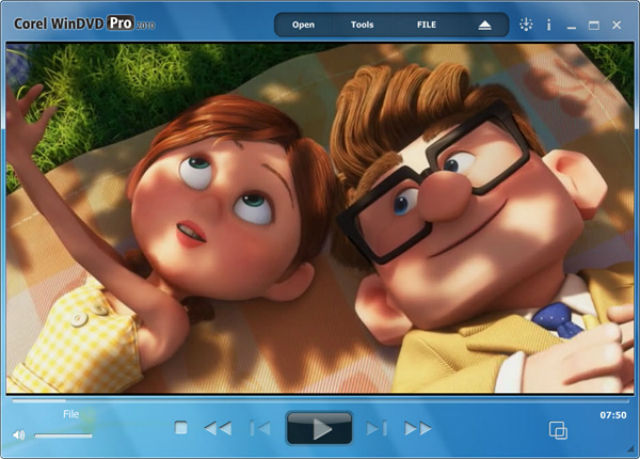Click the eject disc icon
The height and width of the screenshot is (459, 640).
coord(485,24)
